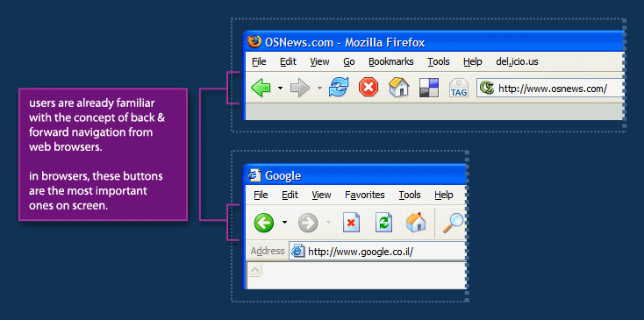Open Firefox View menu
Viewport: 644px width, 320px height.
(319, 62)
